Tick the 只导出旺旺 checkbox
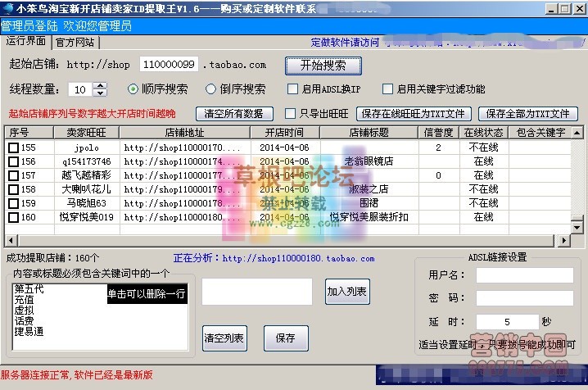This screenshot has height=390, width=588. pos(290,114)
